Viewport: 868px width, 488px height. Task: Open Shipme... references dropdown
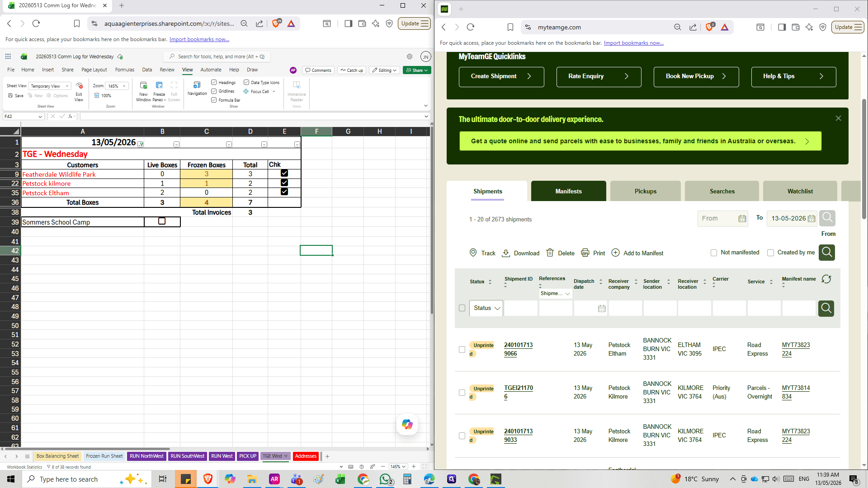click(x=555, y=294)
